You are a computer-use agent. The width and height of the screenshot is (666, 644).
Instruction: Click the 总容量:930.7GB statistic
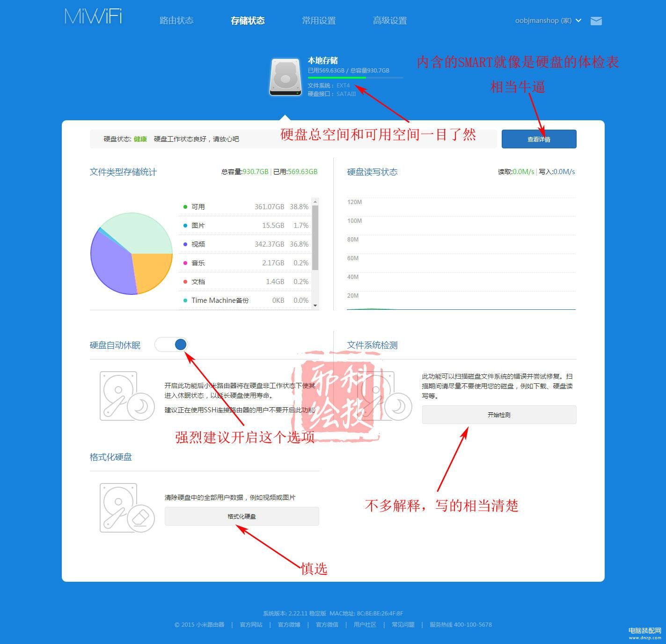[x=245, y=172]
